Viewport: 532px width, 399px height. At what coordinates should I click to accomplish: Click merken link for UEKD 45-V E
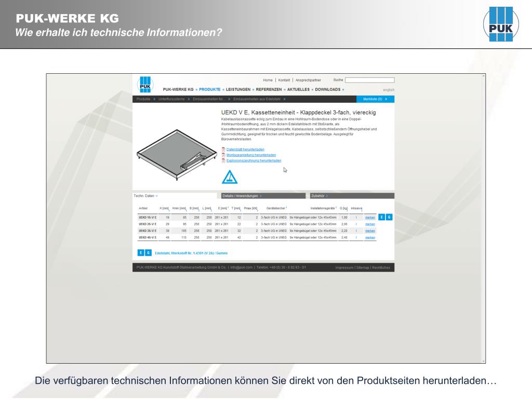pos(370,237)
